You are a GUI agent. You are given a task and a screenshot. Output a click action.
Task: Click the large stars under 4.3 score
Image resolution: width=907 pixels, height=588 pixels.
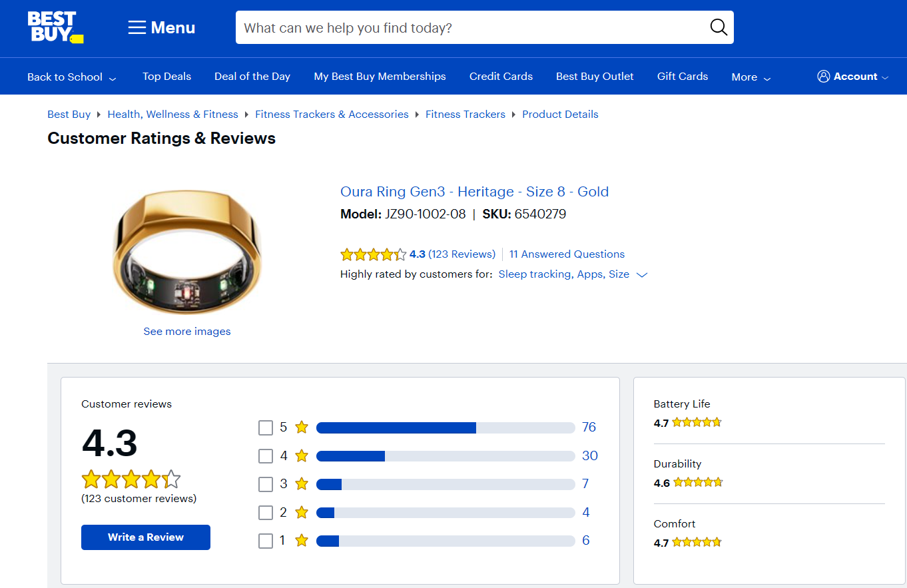pyautogui.click(x=131, y=479)
